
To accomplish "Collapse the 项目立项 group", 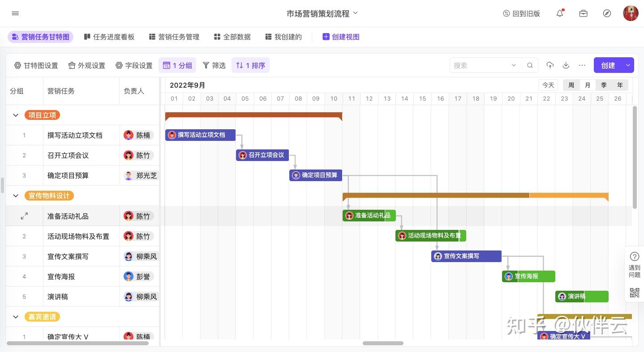I will pos(16,115).
